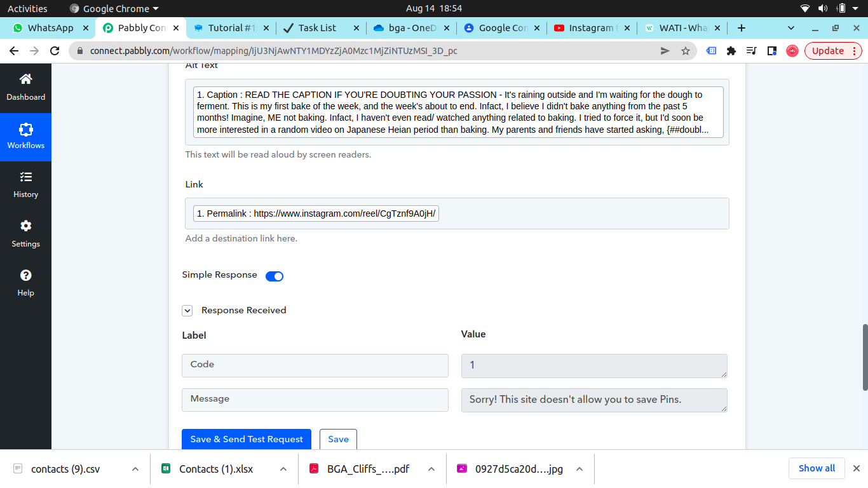This screenshot has width=868, height=488.
Task: Click the Chrome profile avatar
Action: [792, 51]
